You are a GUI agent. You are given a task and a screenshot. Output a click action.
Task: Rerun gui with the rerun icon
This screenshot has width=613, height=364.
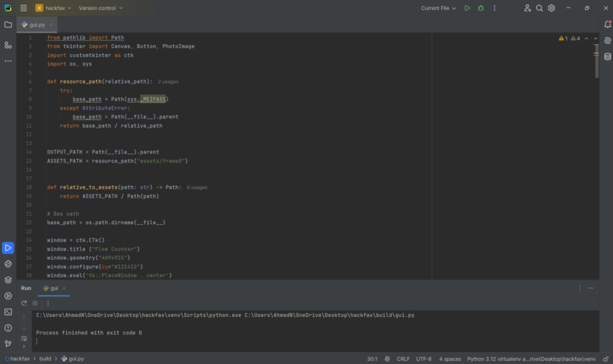click(x=24, y=303)
